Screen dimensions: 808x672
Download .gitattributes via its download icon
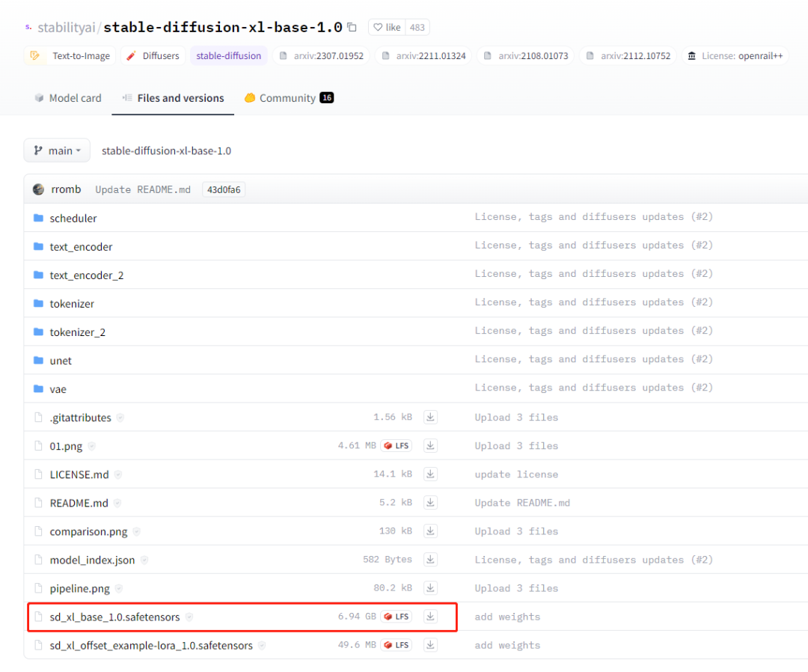[430, 417]
